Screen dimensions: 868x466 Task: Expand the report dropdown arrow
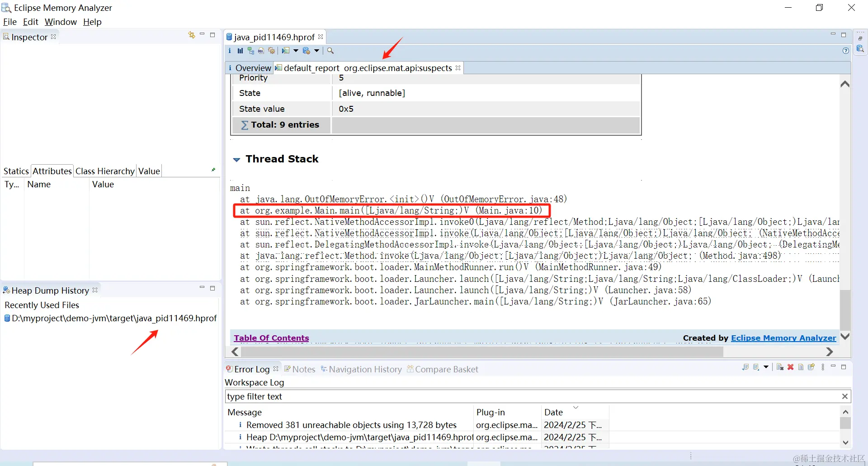pos(296,51)
